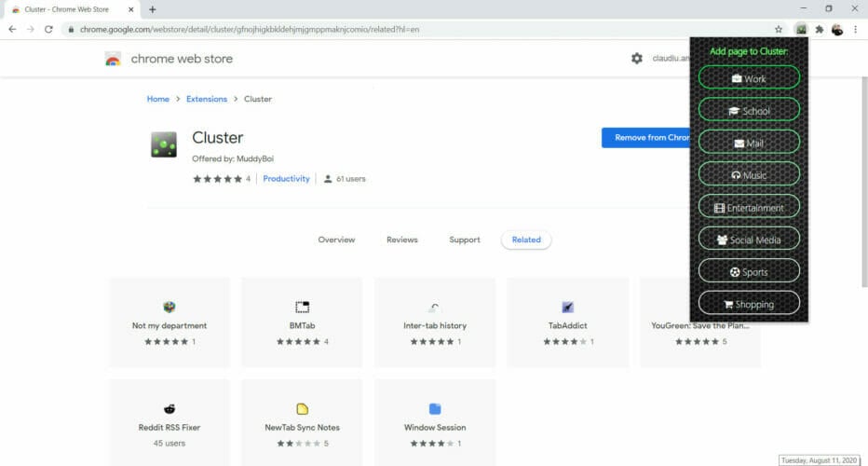The height and width of the screenshot is (466, 868).
Task: Click the Reddit RSS Fixer icon
Action: [170, 409]
